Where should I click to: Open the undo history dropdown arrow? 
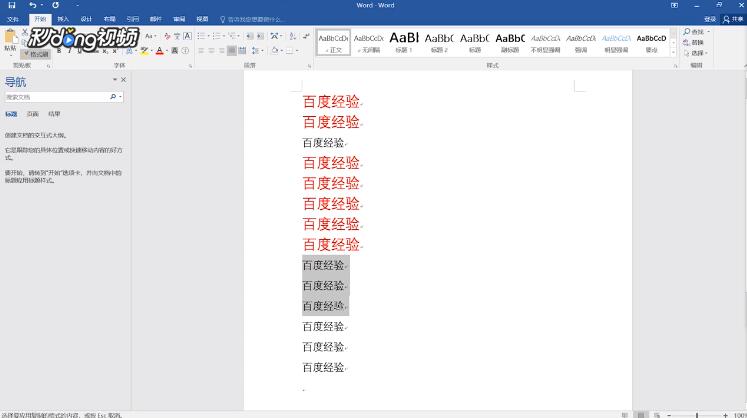pyautogui.click(x=41, y=5)
